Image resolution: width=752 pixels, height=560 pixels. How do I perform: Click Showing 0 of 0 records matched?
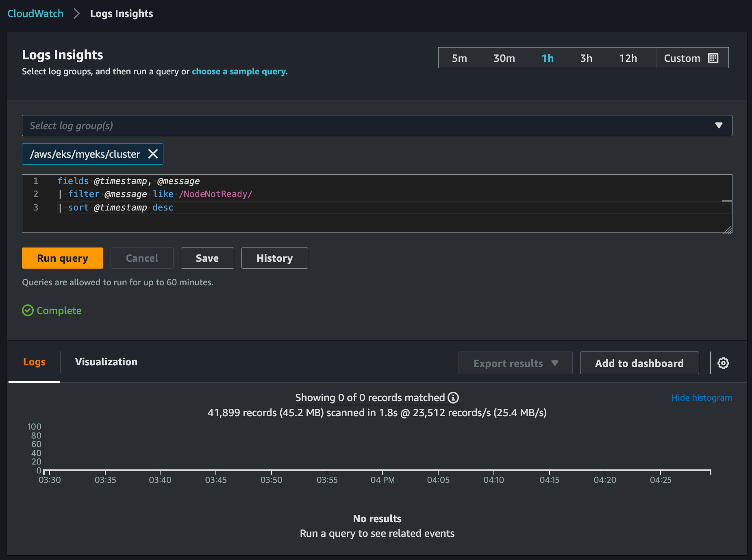click(x=370, y=397)
